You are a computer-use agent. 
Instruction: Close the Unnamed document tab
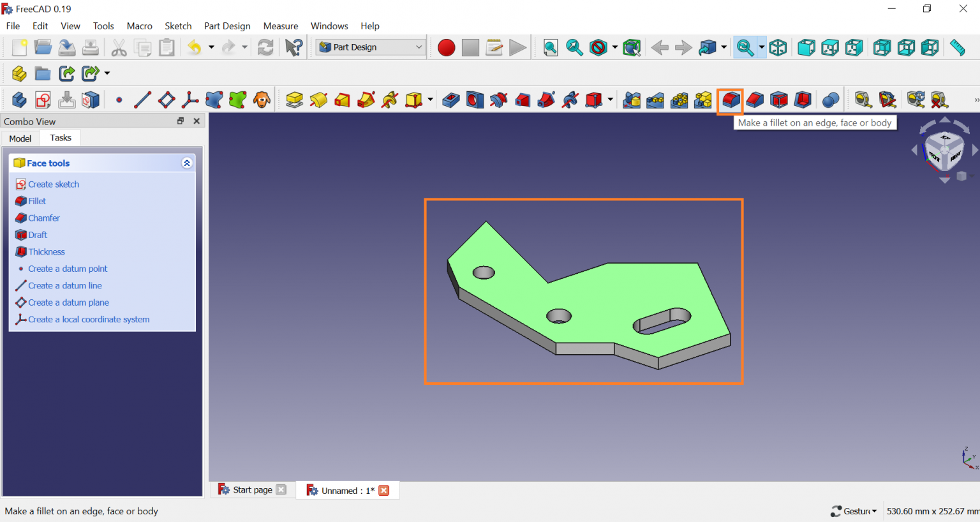383,490
